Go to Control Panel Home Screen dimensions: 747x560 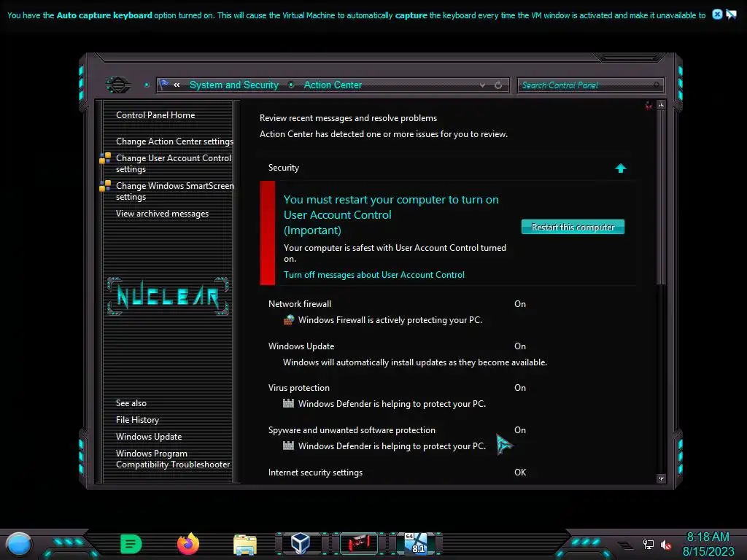click(x=155, y=115)
